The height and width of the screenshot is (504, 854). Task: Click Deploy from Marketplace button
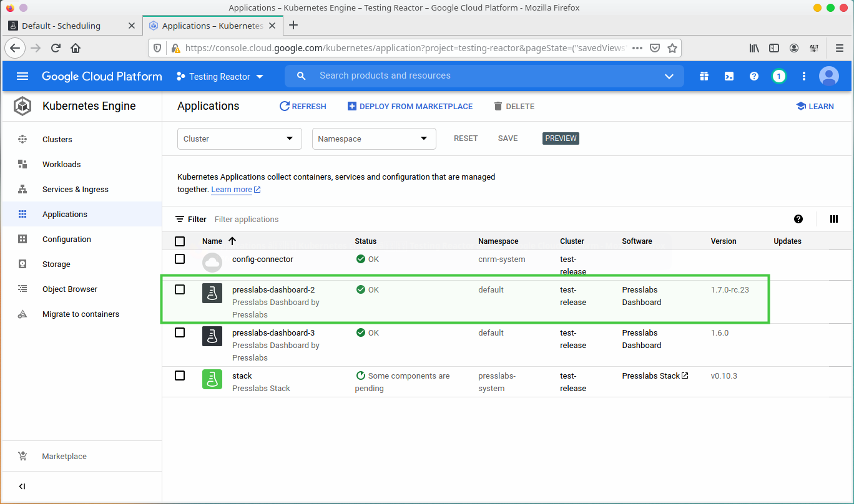(410, 107)
